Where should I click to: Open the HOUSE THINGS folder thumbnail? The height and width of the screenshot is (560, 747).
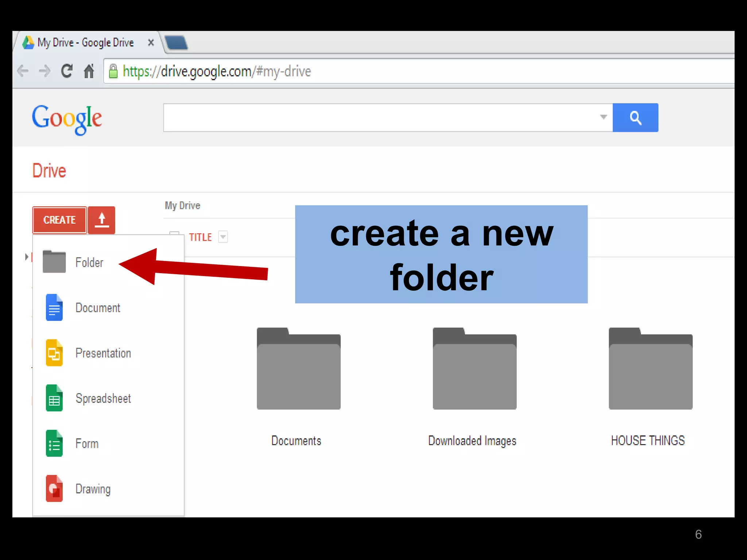651,369
